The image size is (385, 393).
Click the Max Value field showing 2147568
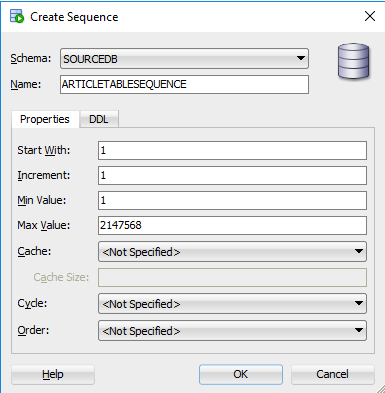pos(232,225)
